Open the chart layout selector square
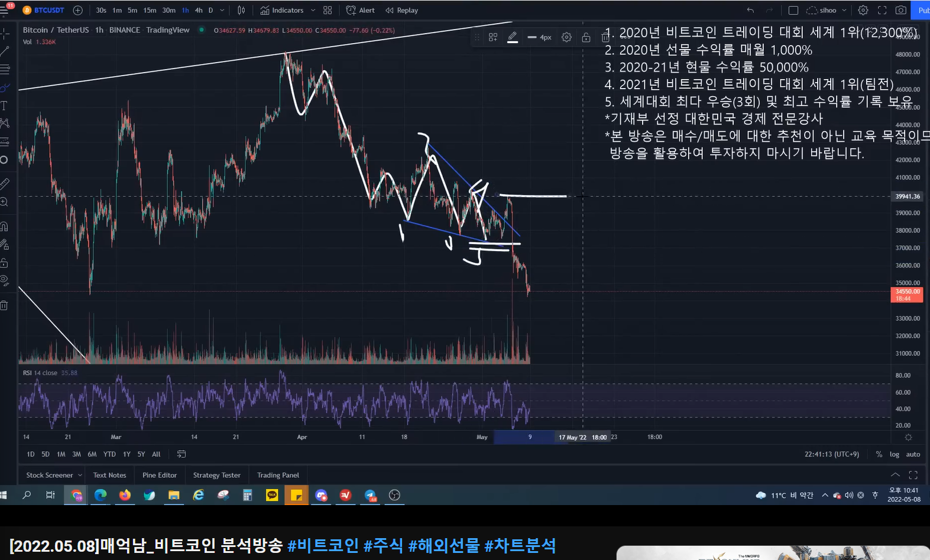The width and height of the screenshot is (930, 560). [793, 10]
